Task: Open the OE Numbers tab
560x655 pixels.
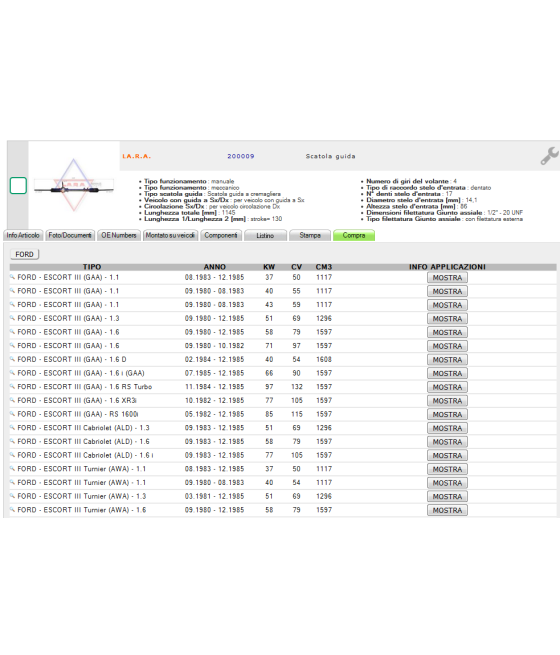Action: click(119, 236)
